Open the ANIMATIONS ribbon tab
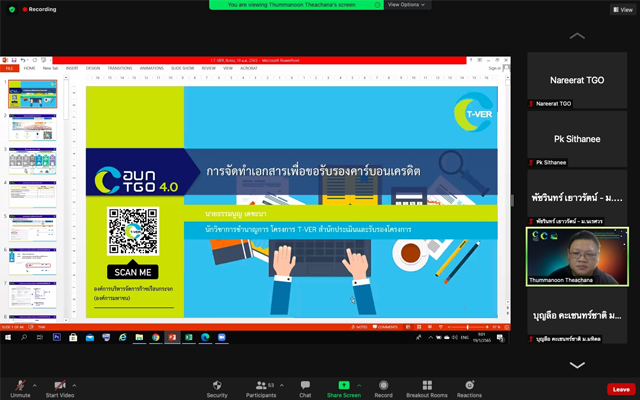This screenshot has width=640, height=400. pos(151,68)
